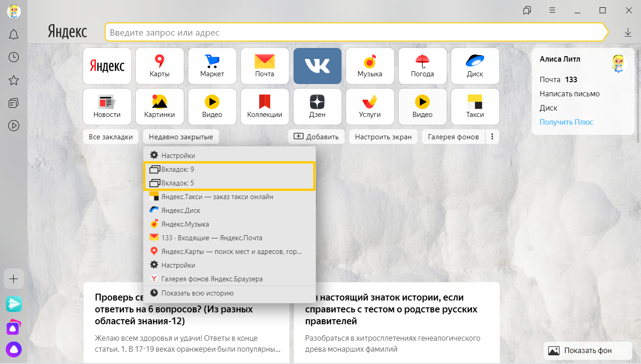The height and width of the screenshot is (364, 641).
Task: Restore Вкладок: 9 group
Action: point(230,169)
